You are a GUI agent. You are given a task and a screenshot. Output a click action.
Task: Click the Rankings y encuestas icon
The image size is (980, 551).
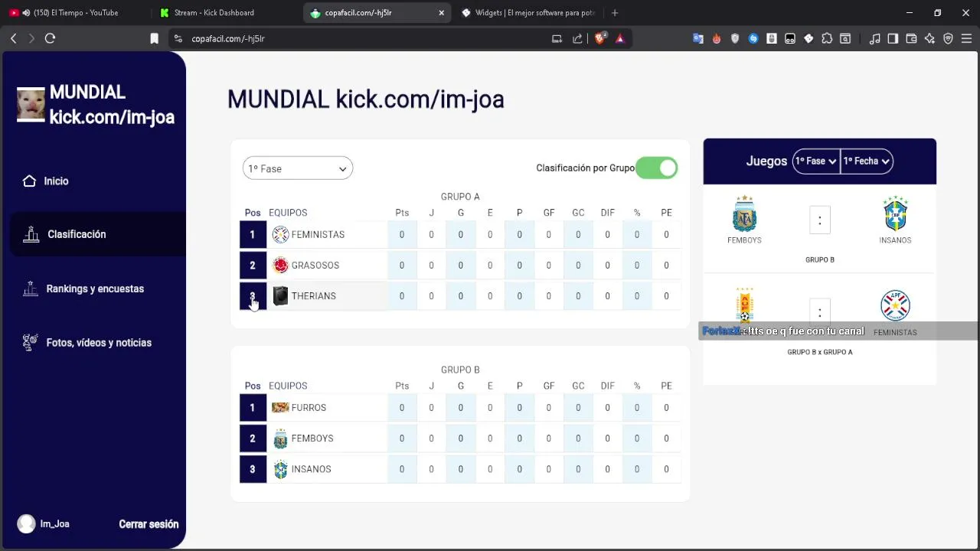click(30, 289)
